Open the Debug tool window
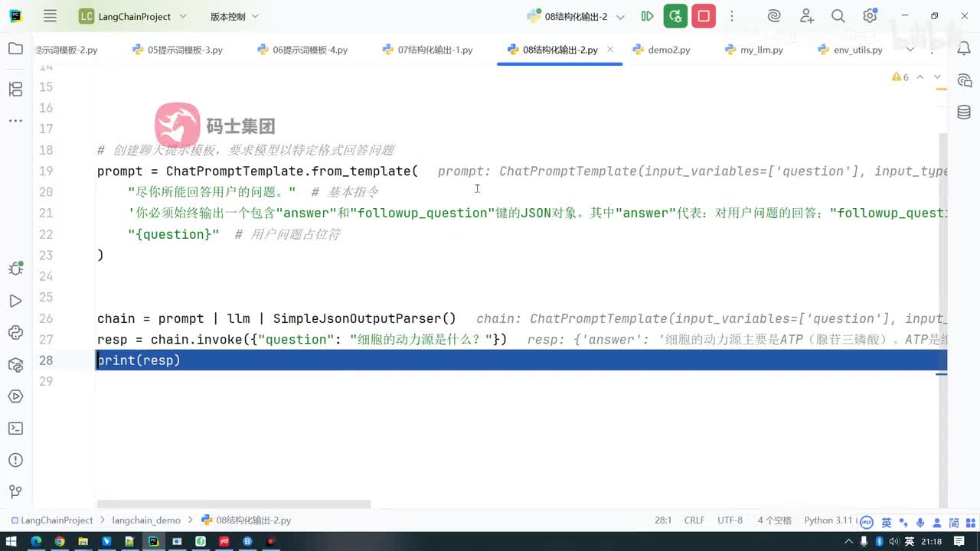Image resolution: width=980 pixels, height=551 pixels. tap(15, 269)
